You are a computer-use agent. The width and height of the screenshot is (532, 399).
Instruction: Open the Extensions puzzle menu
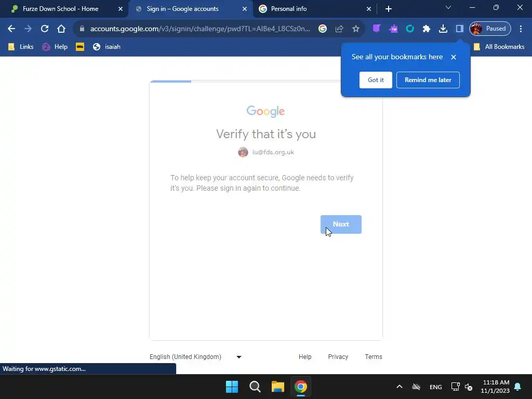tap(427, 29)
